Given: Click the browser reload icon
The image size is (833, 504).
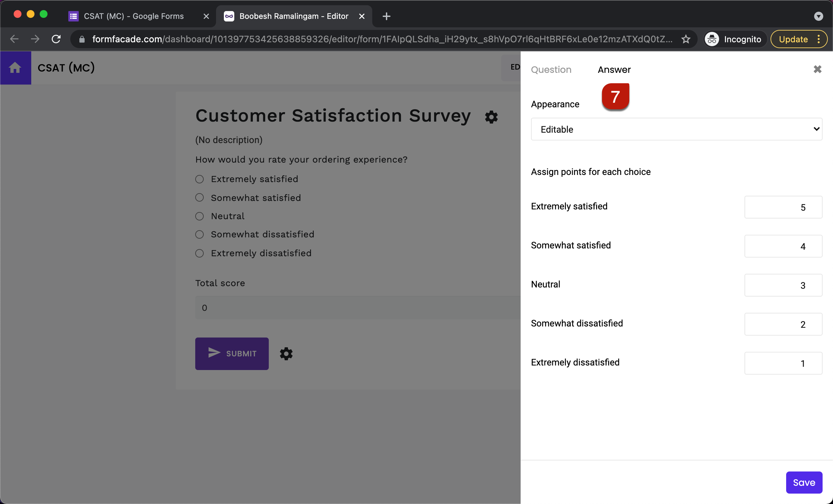Looking at the screenshot, I should click(x=56, y=39).
